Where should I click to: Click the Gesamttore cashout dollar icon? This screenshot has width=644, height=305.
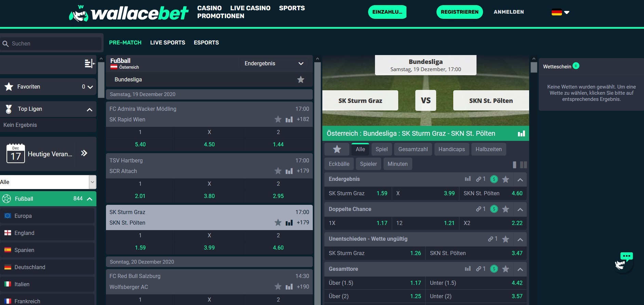click(x=494, y=269)
